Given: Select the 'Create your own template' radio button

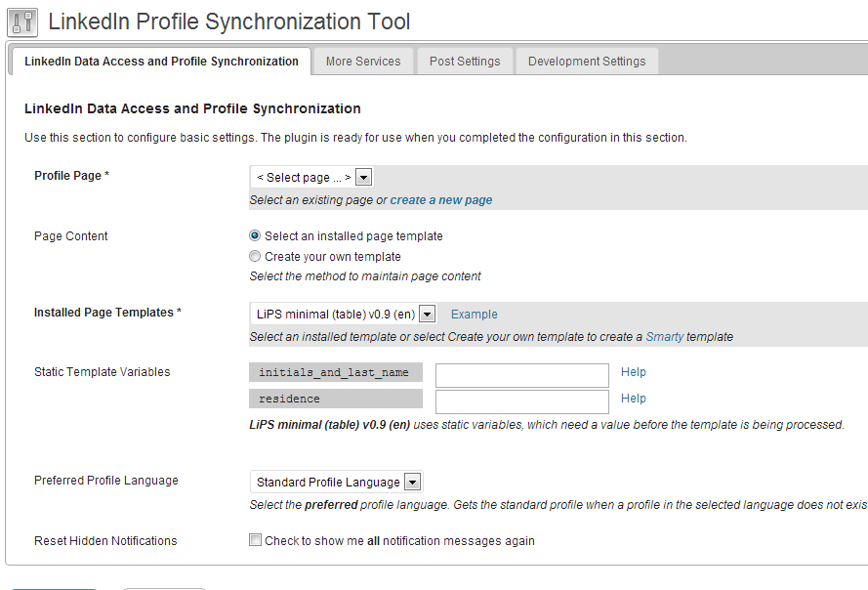Looking at the screenshot, I should point(255,257).
